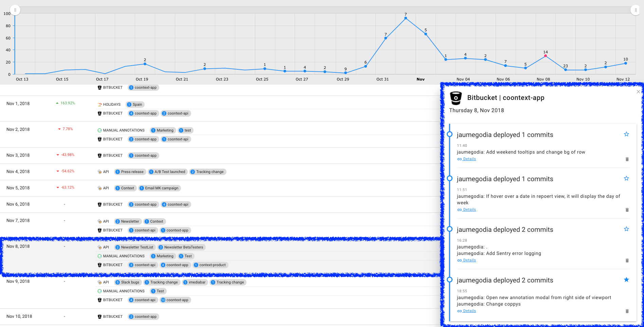Click the Bitbucket icon in the Nov 3 row
644x327 pixels.
[x=99, y=155]
